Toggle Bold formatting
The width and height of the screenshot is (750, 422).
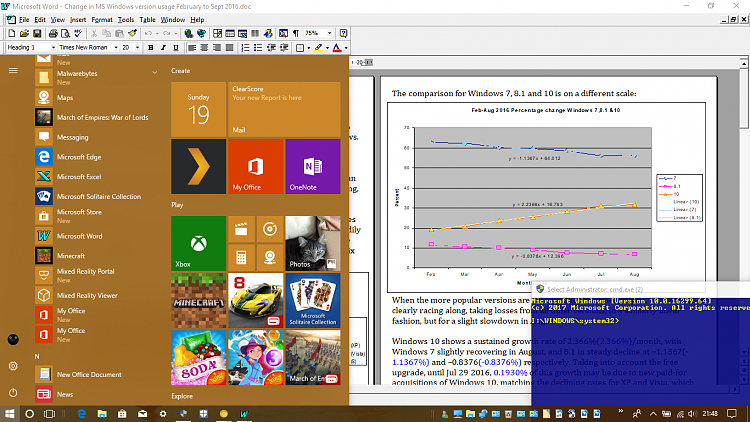point(151,47)
